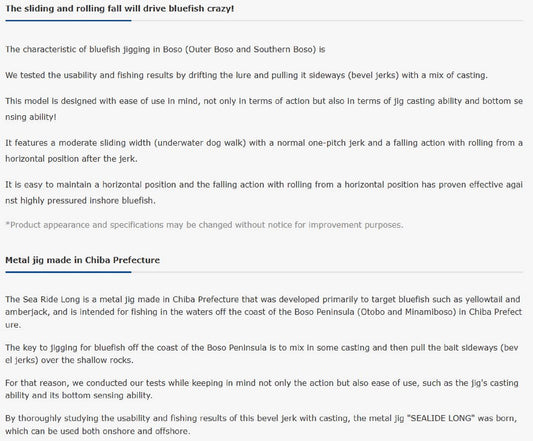Click the paragraph starting 'The key to jigging'
Image resolution: width=533 pixels, height=441 pixels.
(262, 354)
